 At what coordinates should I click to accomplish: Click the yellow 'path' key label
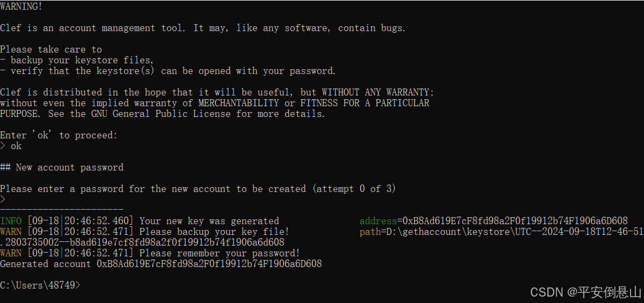tap(370, 232)
